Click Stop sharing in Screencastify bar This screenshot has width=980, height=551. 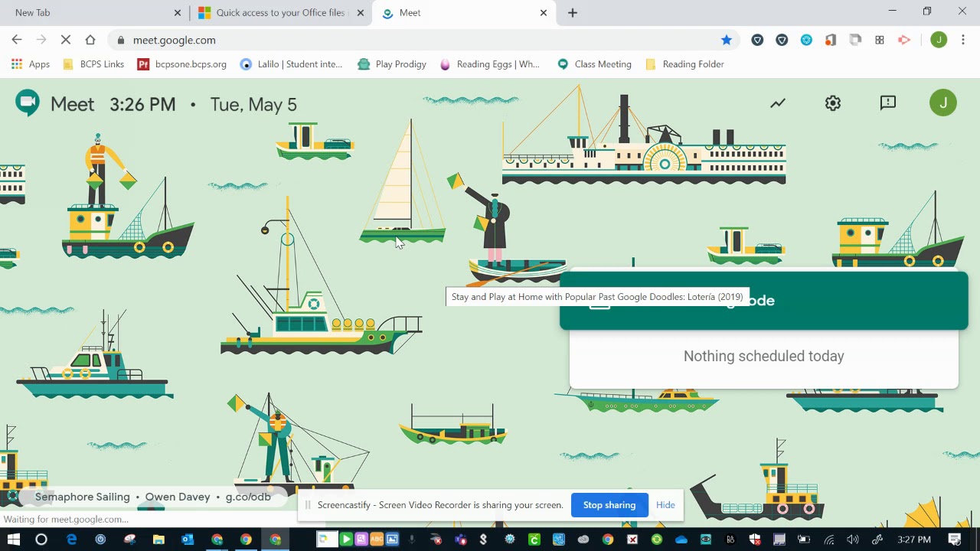pos(609,505)
